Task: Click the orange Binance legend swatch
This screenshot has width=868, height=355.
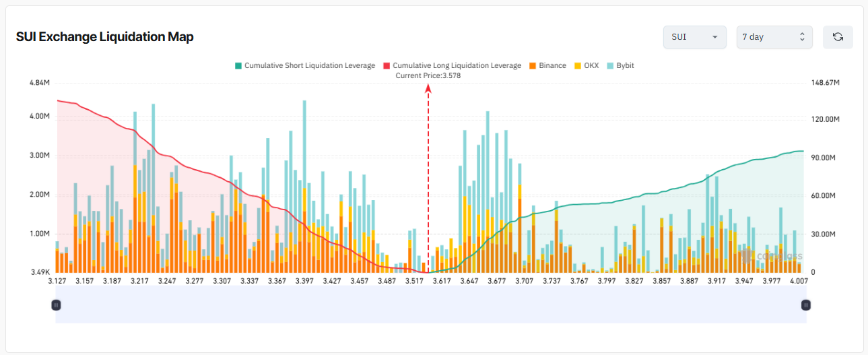Action: pos(532,65)
